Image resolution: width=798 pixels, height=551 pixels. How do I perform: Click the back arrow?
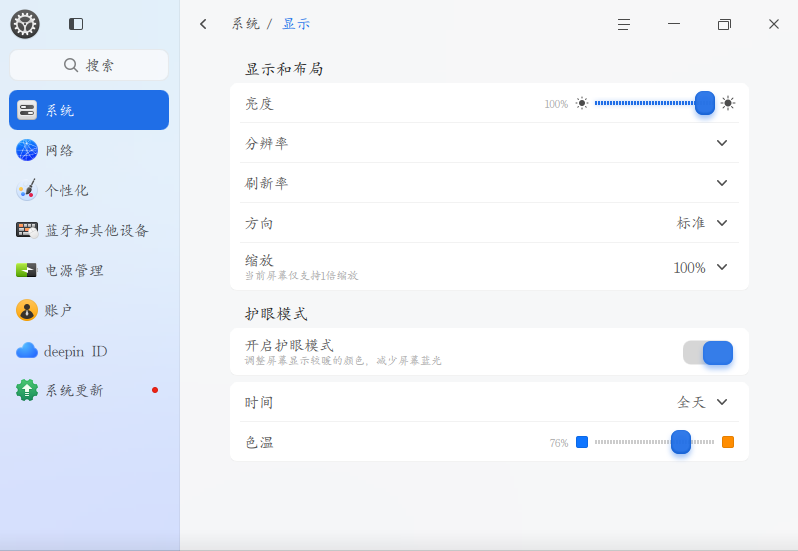coord(203,24)
